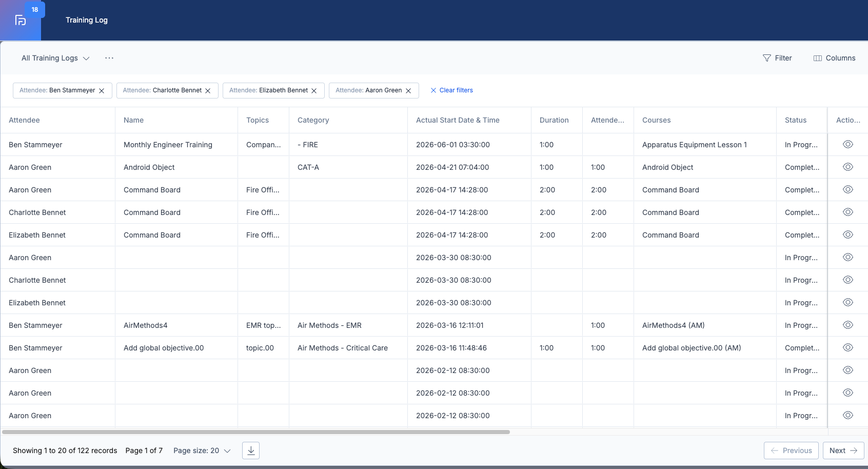The image size is (868, 469).
Task: Sort by the Attendee column header
Action: 24,120
